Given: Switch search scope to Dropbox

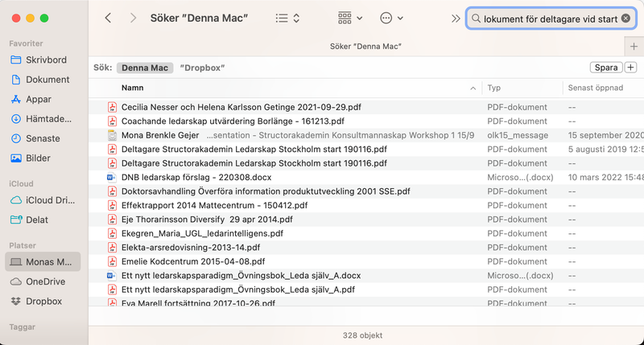Looking at the screenshot, I should [x=201, y=68].
